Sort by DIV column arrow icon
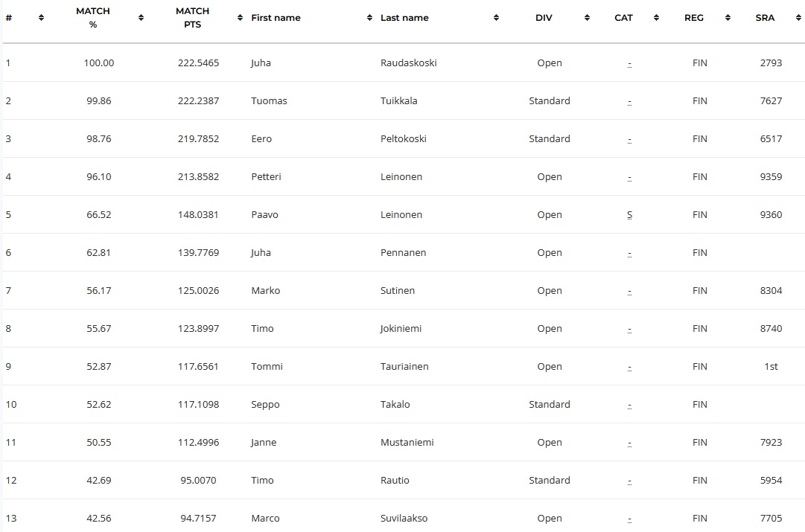The image size is (805, 532). click(587, 17)
